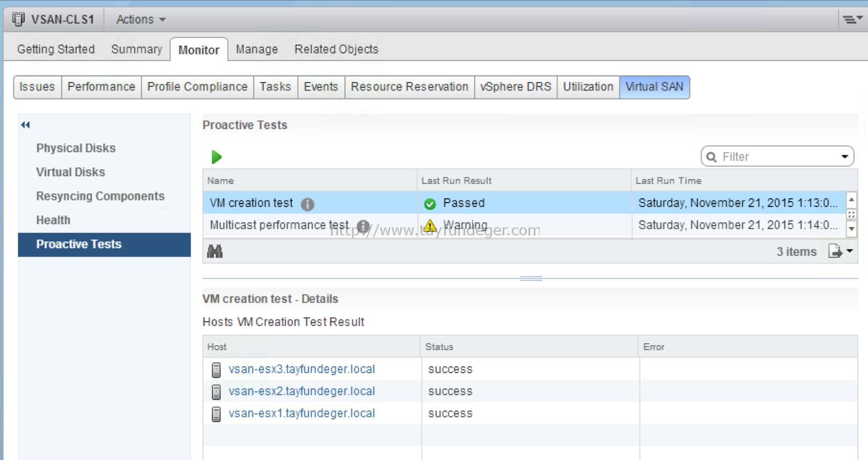The width and height of the screenshot is (868, 460).
Task: Collapse the left navigation pane
Action: 25,125
